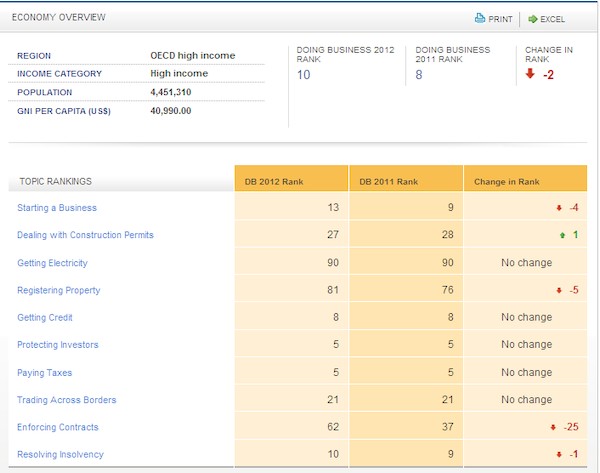Open Trading Across Borders topic
The height and width of the screenshot is (473, 600).
(x=66, y=400)
